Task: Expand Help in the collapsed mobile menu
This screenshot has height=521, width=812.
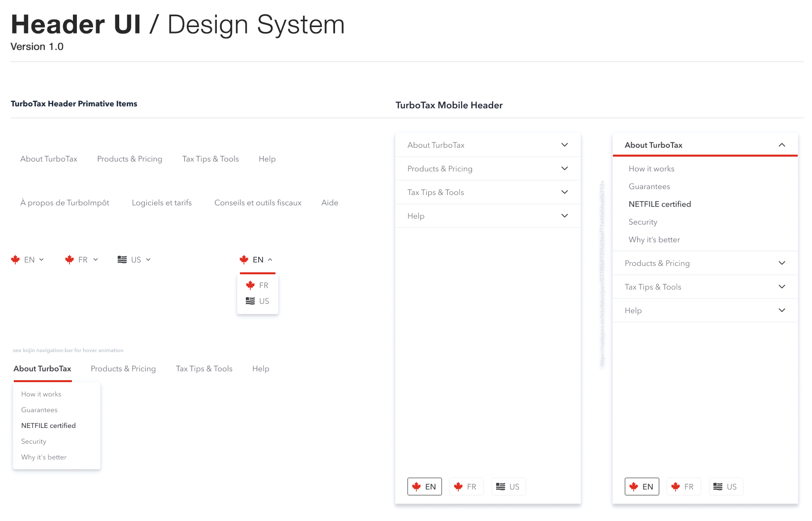Action: point(565,216)
